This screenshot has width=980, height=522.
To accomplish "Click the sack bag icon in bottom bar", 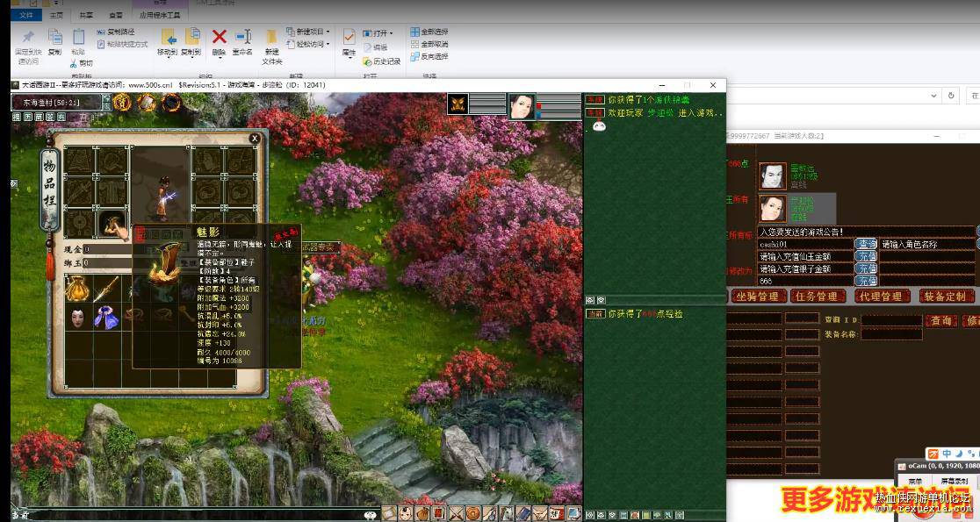I will [423, 514].
